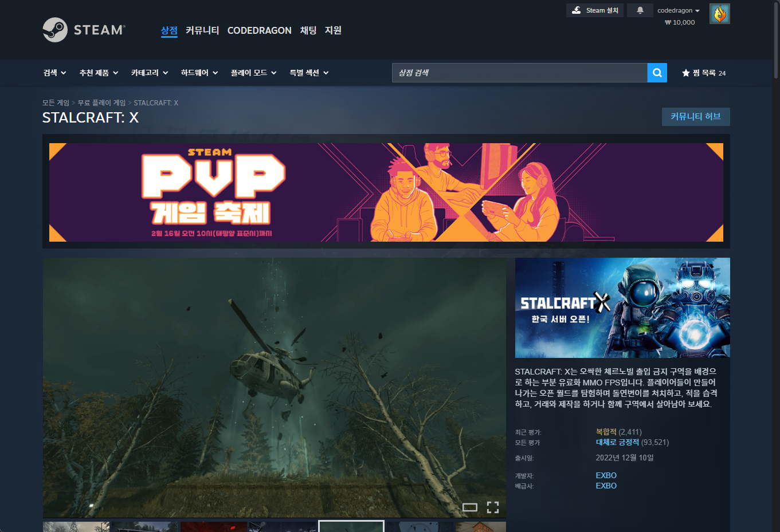Open the 상점 store tab
Screen dimensions: 780x532
[x=169, y=30]
